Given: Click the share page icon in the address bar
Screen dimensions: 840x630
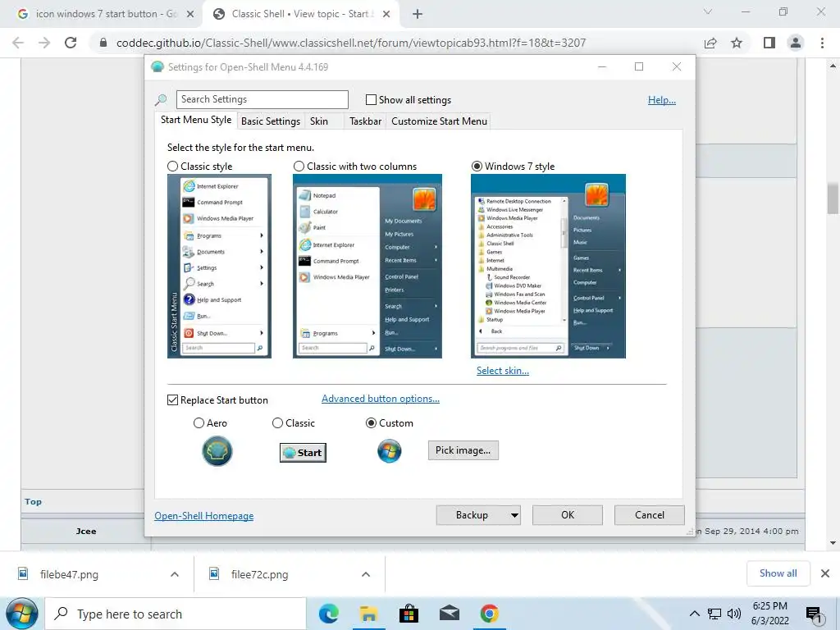Looking at the screenshot, I should coord(710,43).
